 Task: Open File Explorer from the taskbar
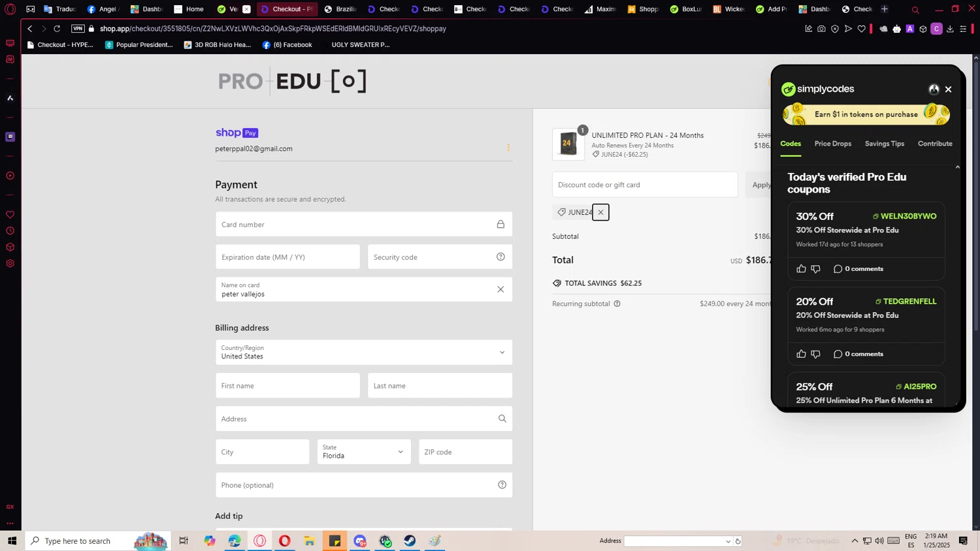coord(310,541)
